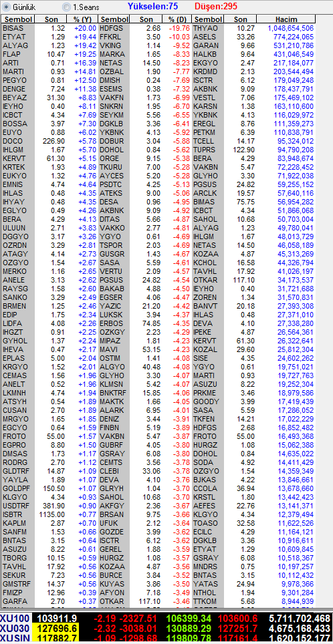This screenshot has width=333, height=644.
Task: Sort by the % (Y) column header
Action: click(82, 19)
